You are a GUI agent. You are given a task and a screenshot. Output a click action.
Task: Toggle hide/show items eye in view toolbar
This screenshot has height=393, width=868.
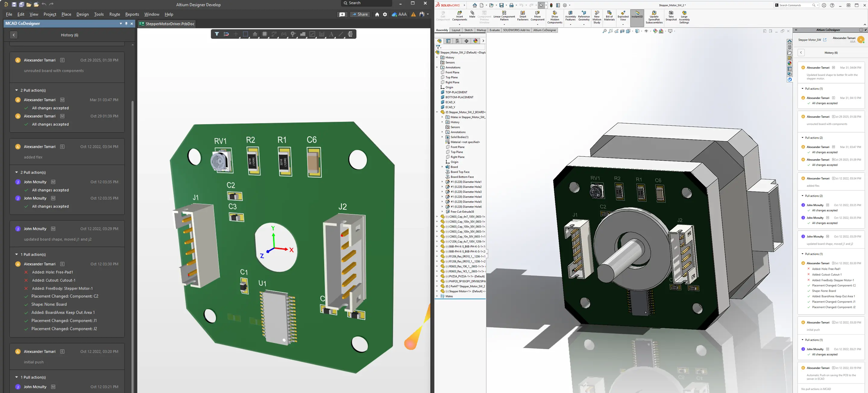pyautogui.click(x=646, y=31)
